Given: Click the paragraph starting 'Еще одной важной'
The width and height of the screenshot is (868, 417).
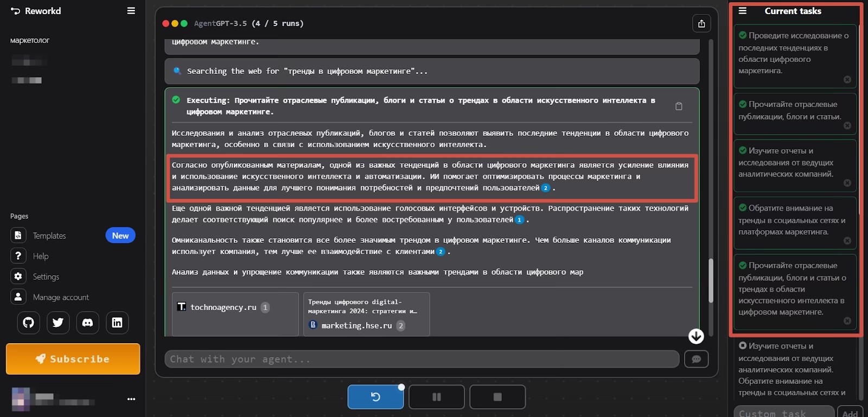Looking at the screenshot, I should [430, 214].
